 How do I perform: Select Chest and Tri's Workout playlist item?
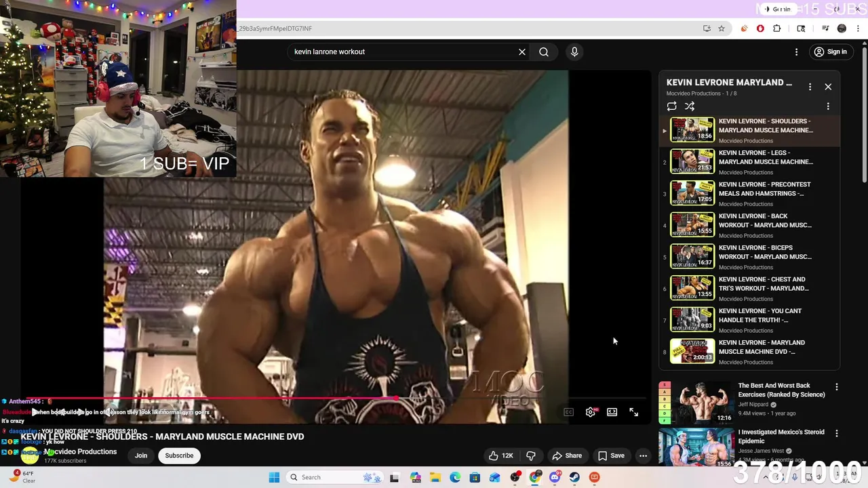(x=750, y=288)
